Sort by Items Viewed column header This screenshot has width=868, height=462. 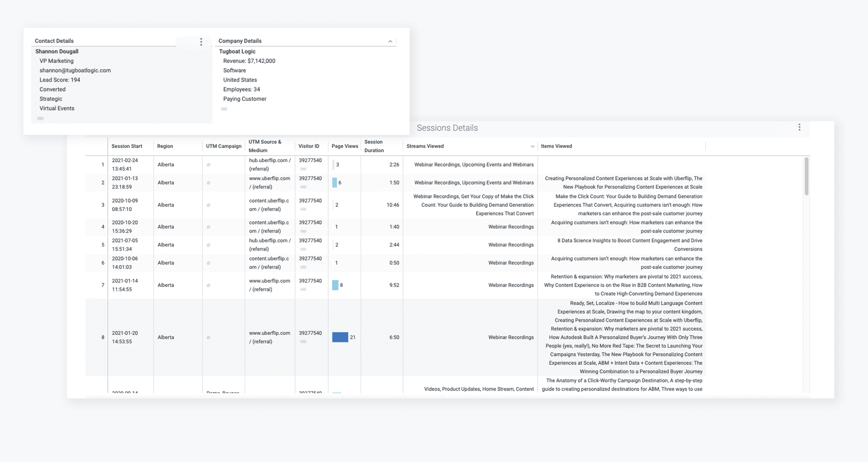[556, 146]
